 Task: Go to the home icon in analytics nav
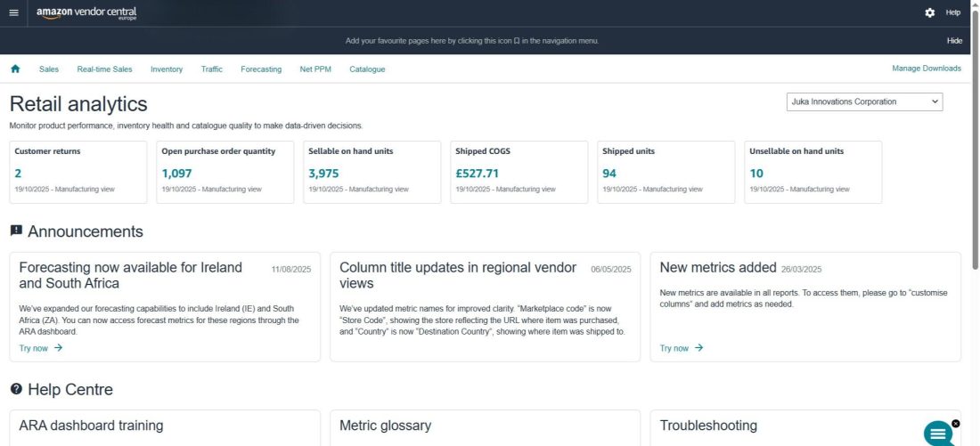click(15, 69)
